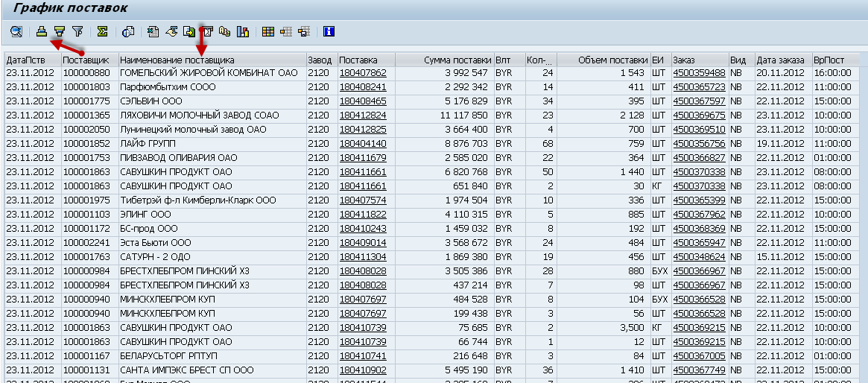Open delivery link 180408465
Image resolution: width=868 pixels, height=383 pixels.
tap(363, 101)
